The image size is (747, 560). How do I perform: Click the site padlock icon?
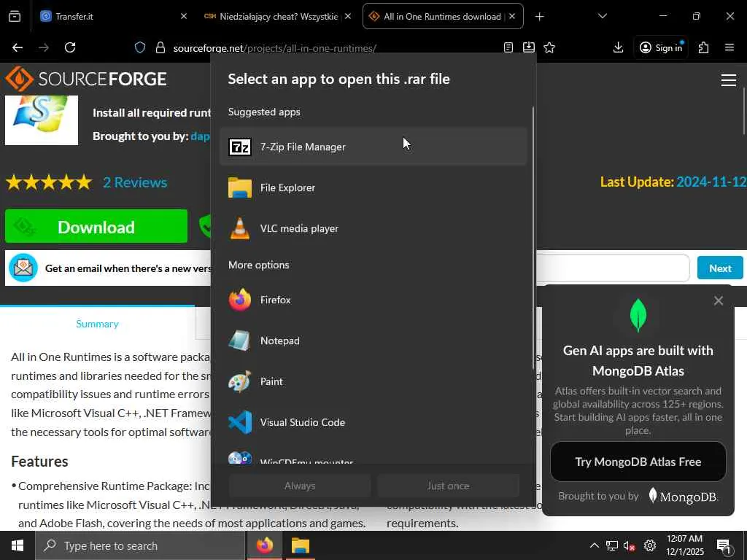coord(160,47)
